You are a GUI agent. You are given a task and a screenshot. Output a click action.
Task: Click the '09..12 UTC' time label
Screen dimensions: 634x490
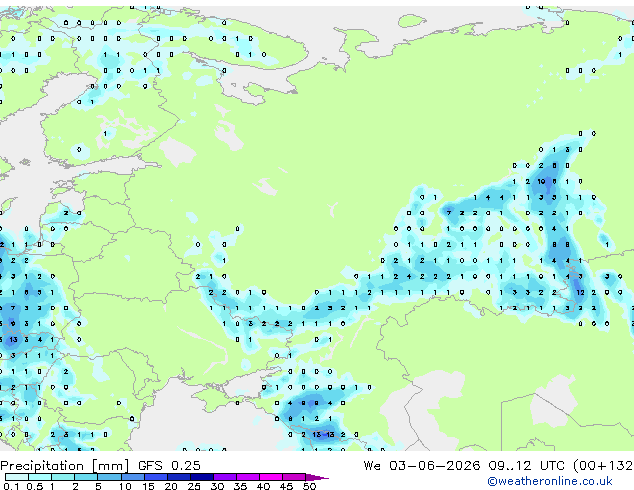[x=526, y=466]
